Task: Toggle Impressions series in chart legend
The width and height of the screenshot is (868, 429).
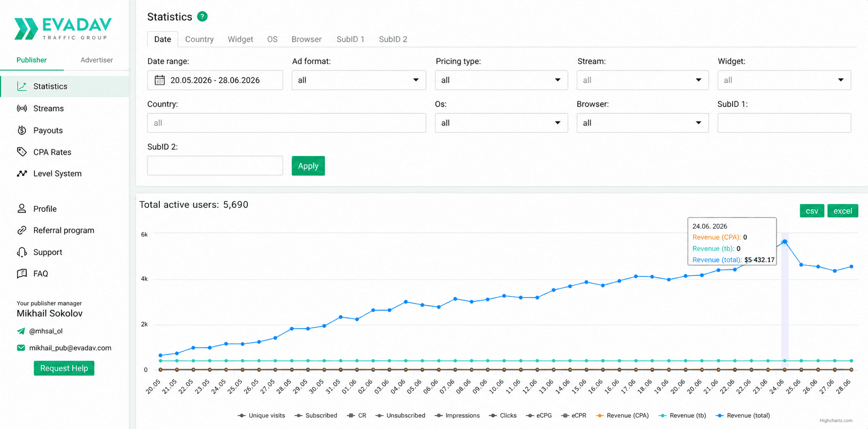Action: point(457,415)
